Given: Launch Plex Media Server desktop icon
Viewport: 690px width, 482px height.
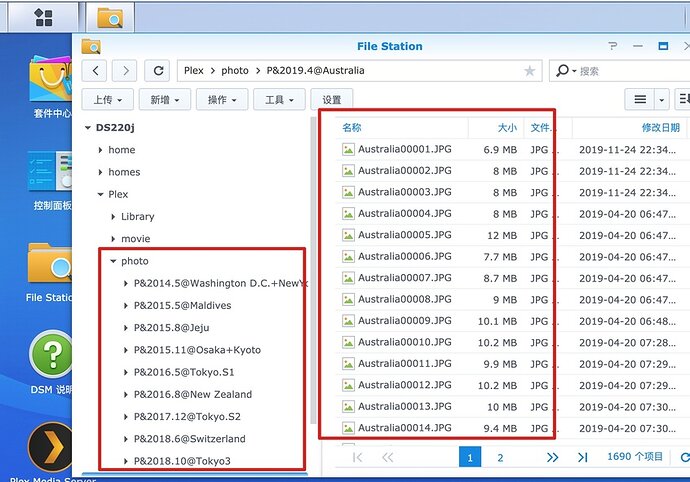Looking at the screenshot, I should [x=50, y=447].
